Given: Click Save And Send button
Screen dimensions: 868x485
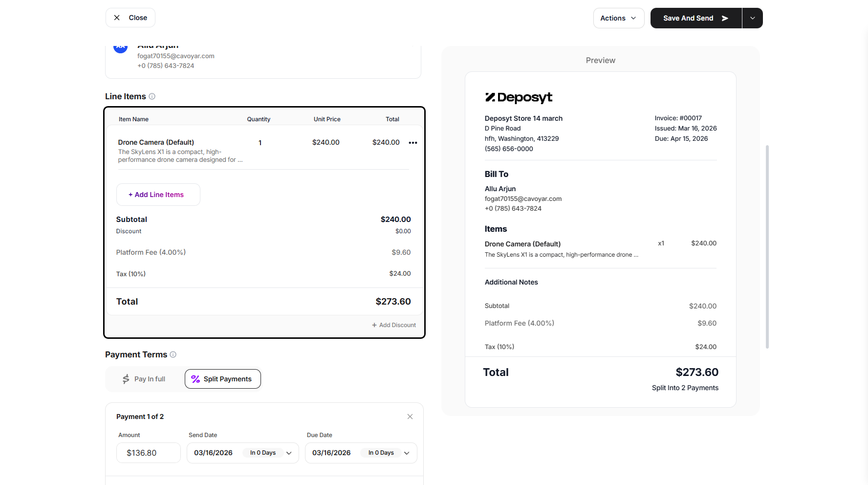Looking at the screenshot, I should coord(696,18).
